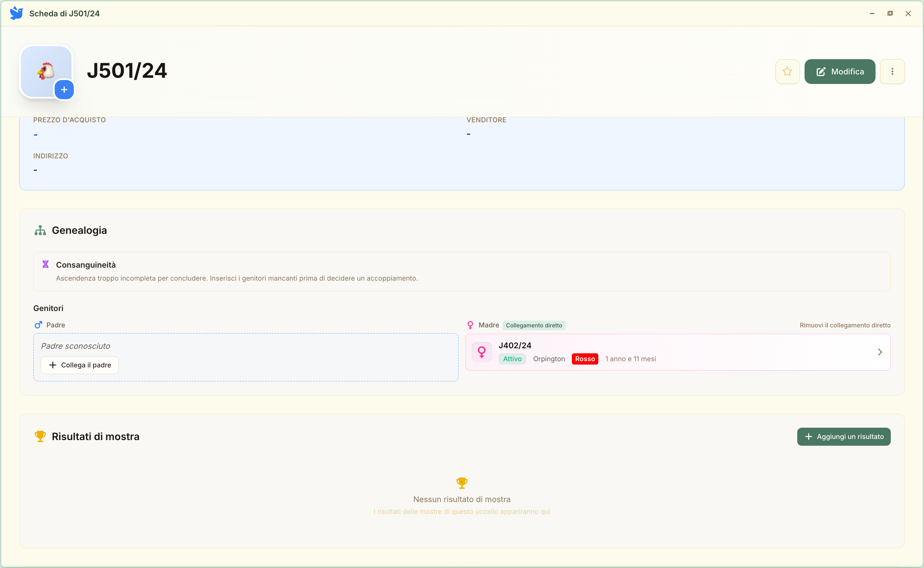Screen dimensions: 924x568
Task: Click the J402/24 mother name
Action: tap(515, 345)
